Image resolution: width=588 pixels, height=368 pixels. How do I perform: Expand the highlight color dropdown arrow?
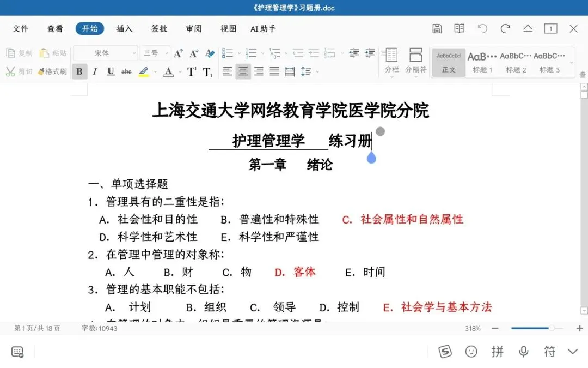click(155, 71)
